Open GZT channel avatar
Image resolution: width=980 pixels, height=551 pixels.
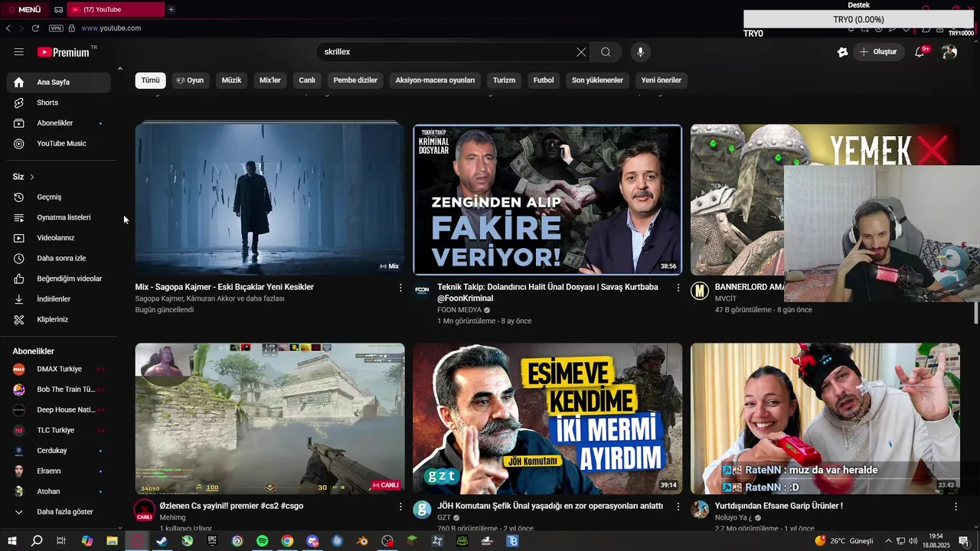pos(422,510)
